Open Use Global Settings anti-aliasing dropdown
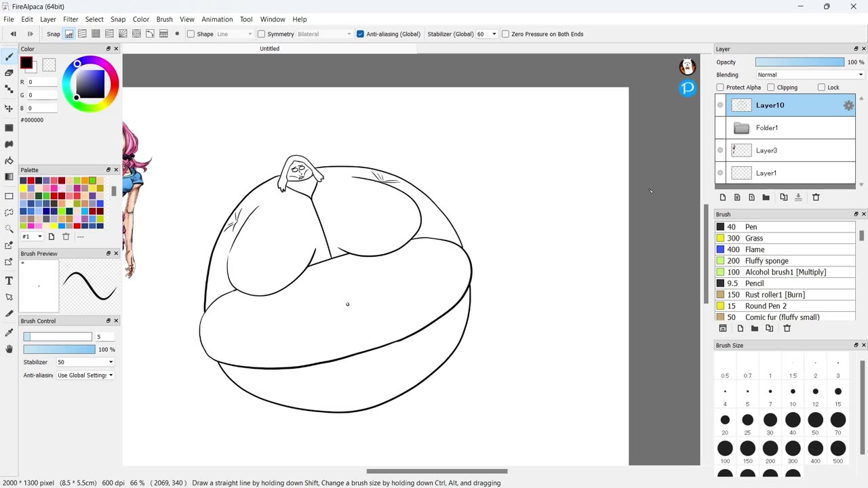This screenshot has height=488, width=868. point(85,375)
